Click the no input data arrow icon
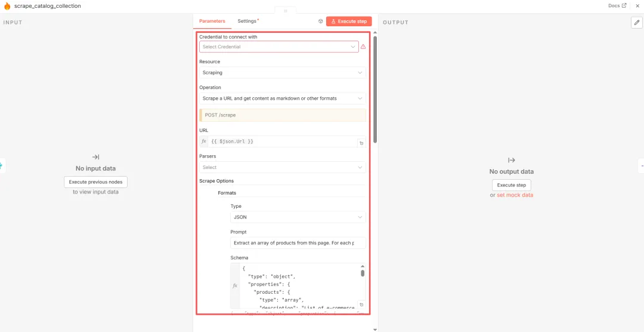Screen dimensions: 644x332 (95, 156)
